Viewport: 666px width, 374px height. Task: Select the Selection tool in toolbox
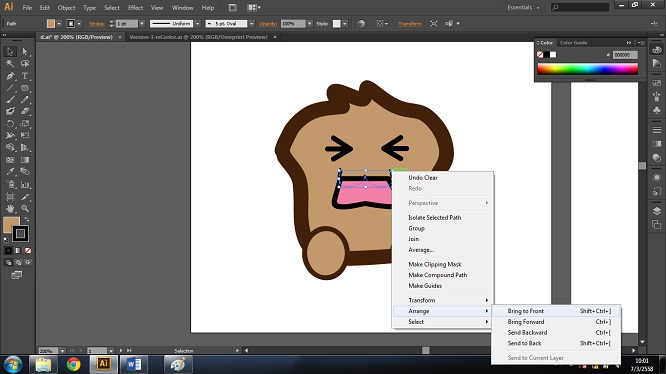pyautogui.click(x=10, y=51)
